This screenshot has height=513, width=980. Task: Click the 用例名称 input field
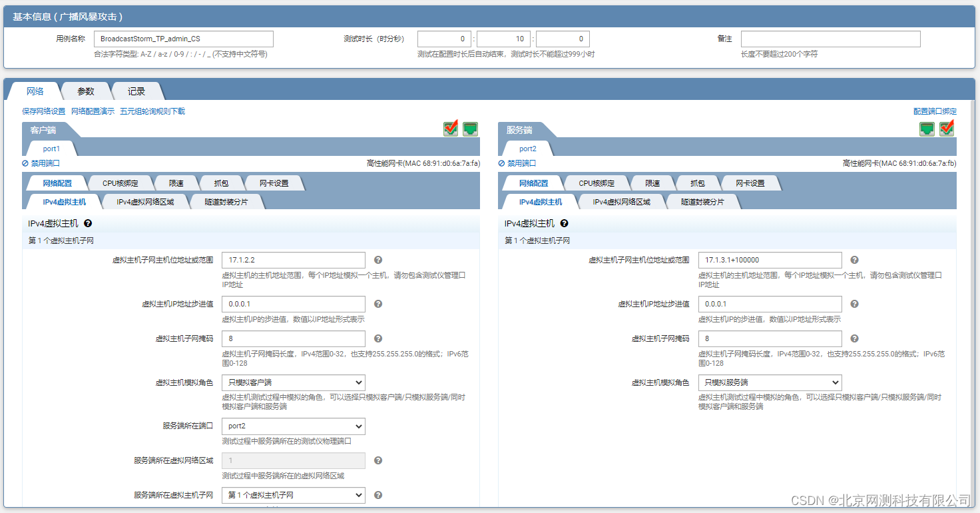(x=184, y=39)
